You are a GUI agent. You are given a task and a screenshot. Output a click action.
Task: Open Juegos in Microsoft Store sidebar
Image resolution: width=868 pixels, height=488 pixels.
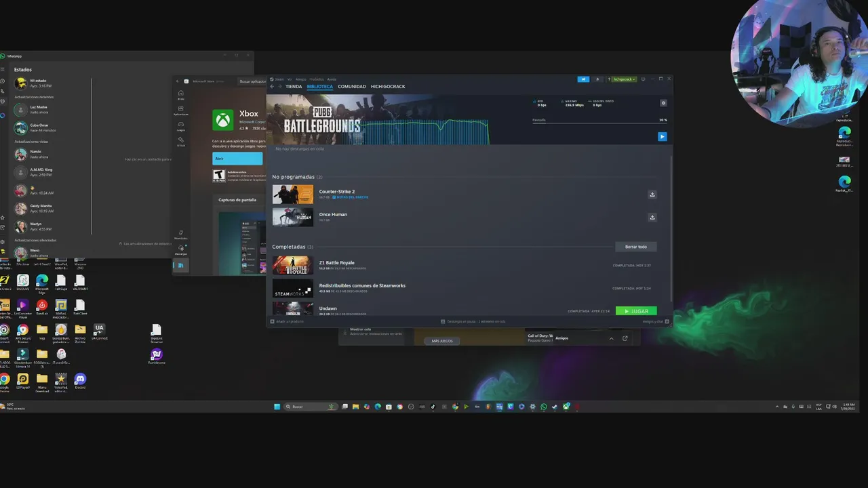(180, 126)
